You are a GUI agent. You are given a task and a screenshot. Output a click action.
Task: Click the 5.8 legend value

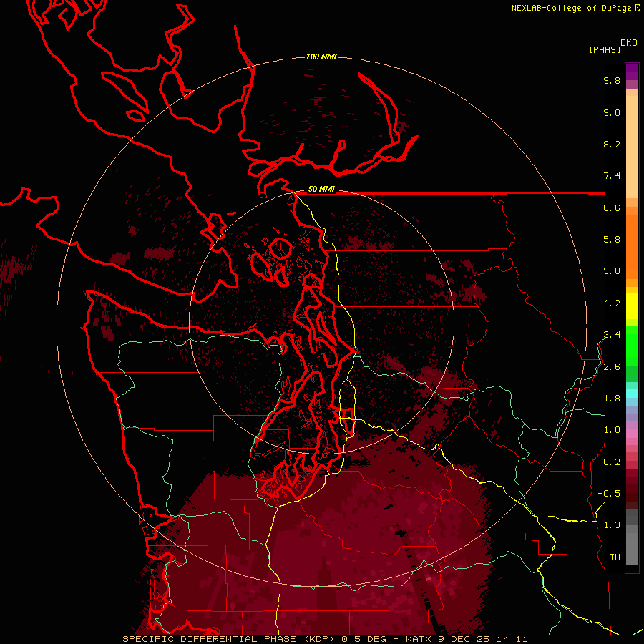click(612, 240)
